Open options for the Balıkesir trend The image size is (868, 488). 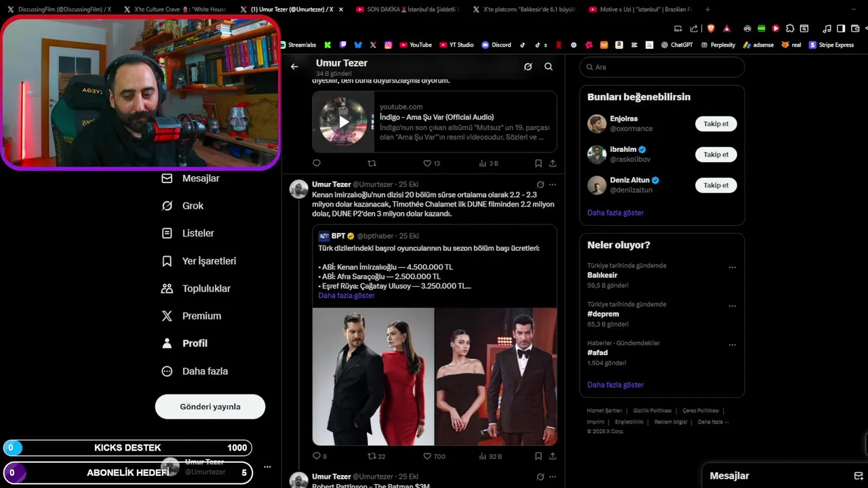coord(732,267)
